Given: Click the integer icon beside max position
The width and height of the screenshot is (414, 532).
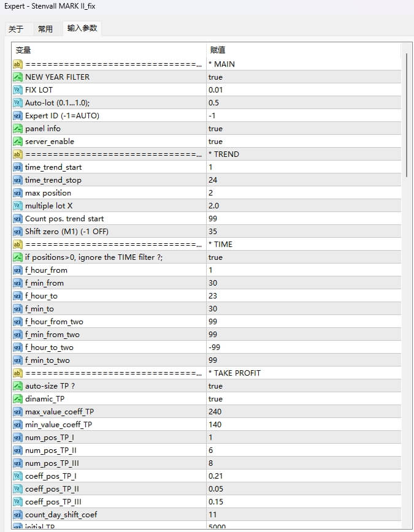Looking at the screenshot, I should pyautogui.click(x=18, y=193).
